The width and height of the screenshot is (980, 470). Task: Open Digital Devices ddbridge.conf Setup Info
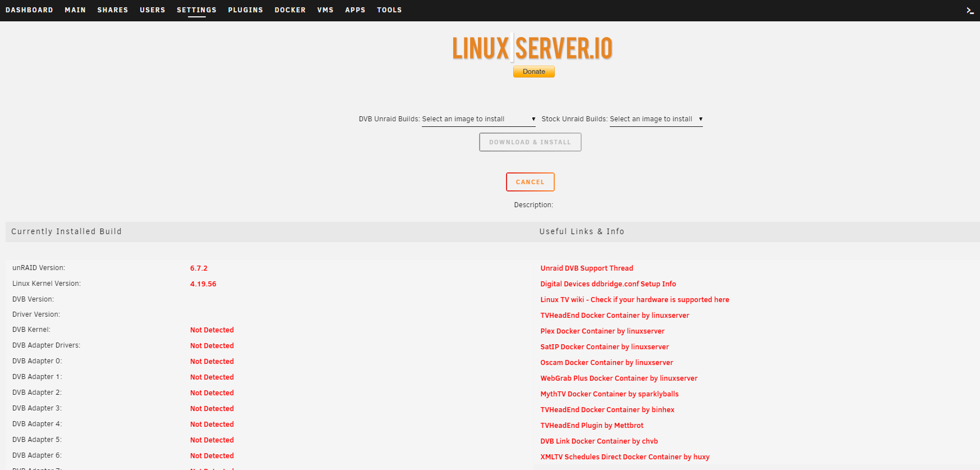608,284
